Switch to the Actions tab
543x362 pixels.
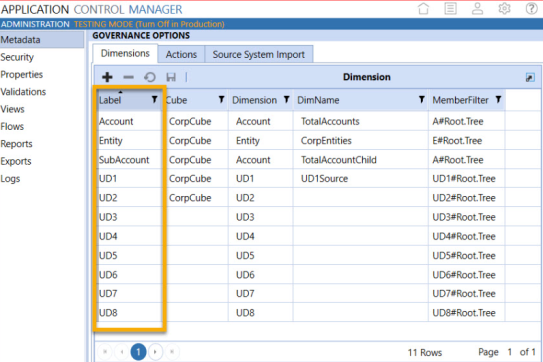click(181, 54)
